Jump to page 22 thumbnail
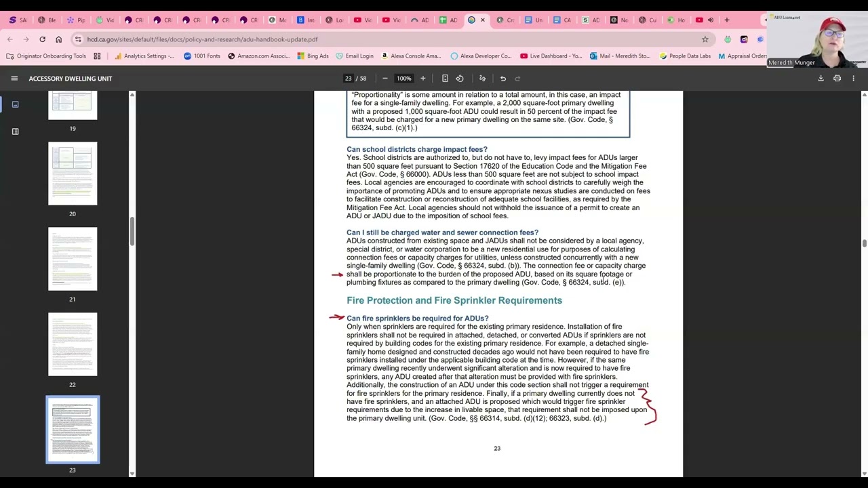Image resolution: width=868 pixels, height=488 pixels. tap(73, 344)
